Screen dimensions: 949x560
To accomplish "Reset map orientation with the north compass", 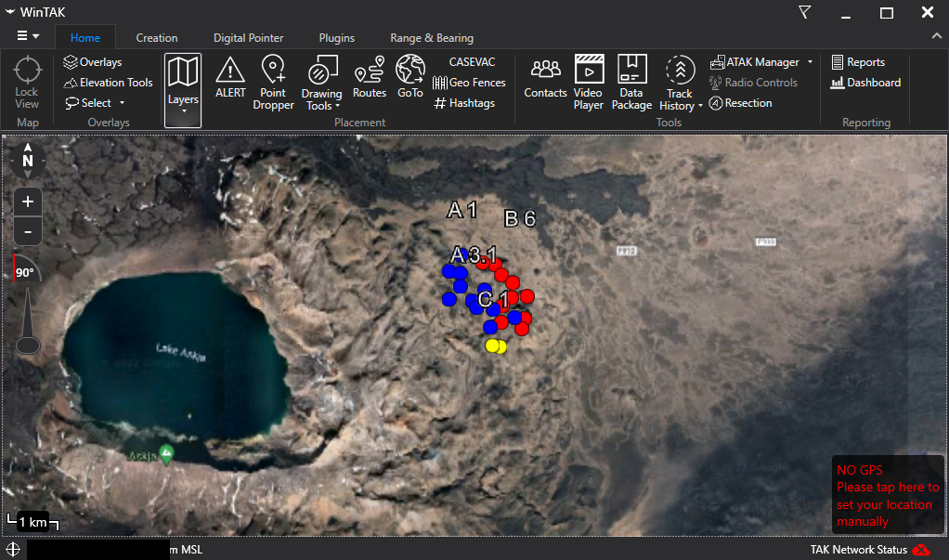I will pyautogui.click(x=27, y=161).
